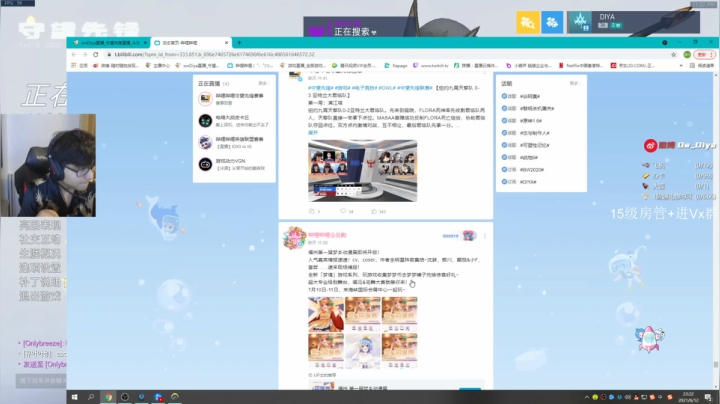
Task: Click the blue social friends icon
Action: 552,22
